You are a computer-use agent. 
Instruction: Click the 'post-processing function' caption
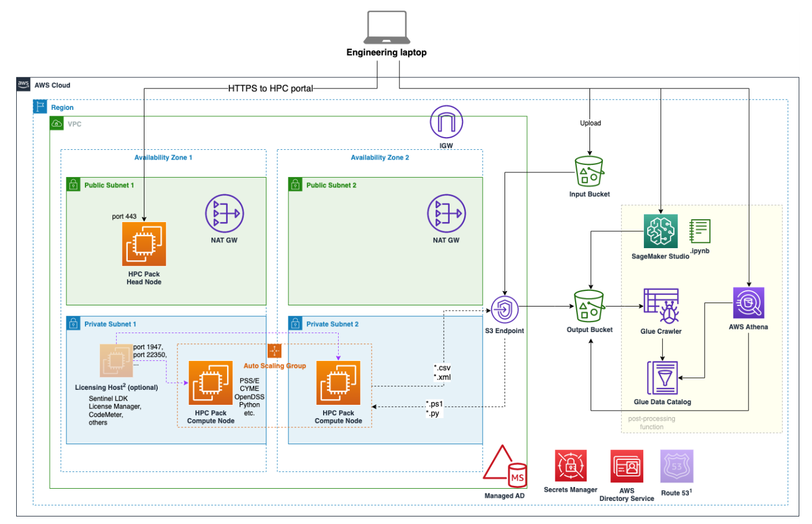[x=652, y=423]
